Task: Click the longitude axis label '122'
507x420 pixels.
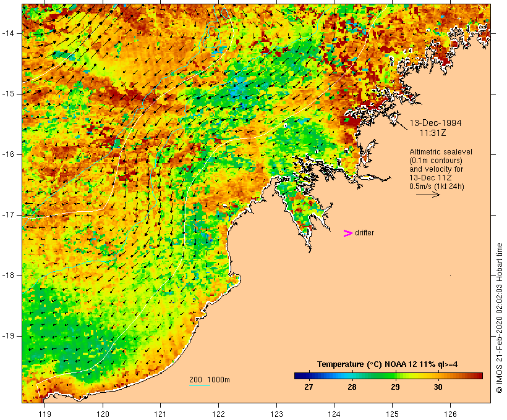Action: point(218,414)
